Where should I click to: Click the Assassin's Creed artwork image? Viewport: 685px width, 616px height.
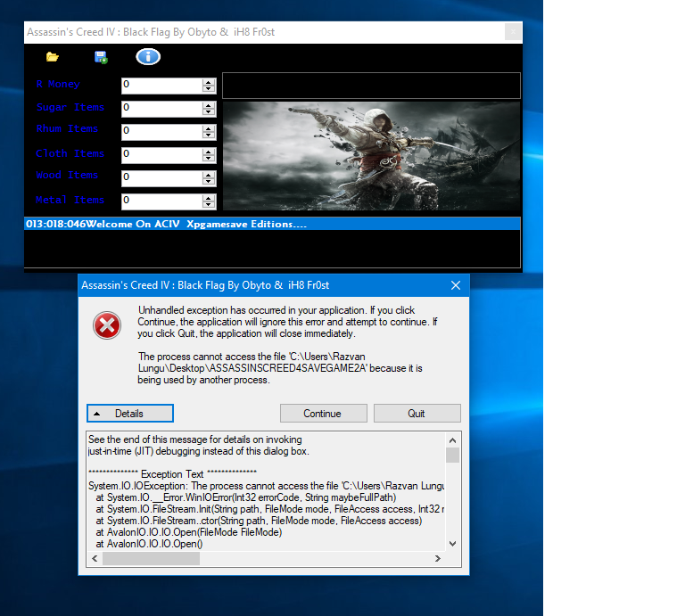pos(371,155)
